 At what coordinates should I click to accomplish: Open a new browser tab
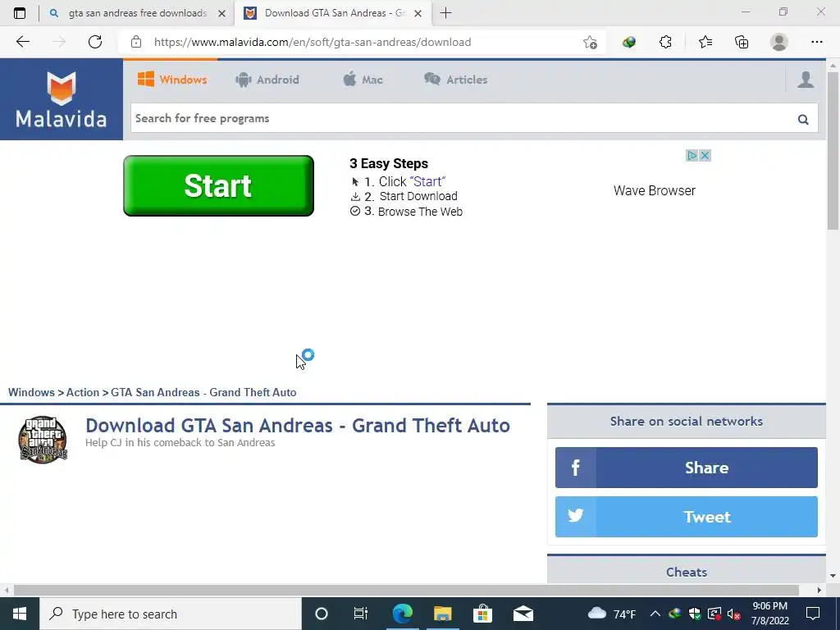[445, 13]
